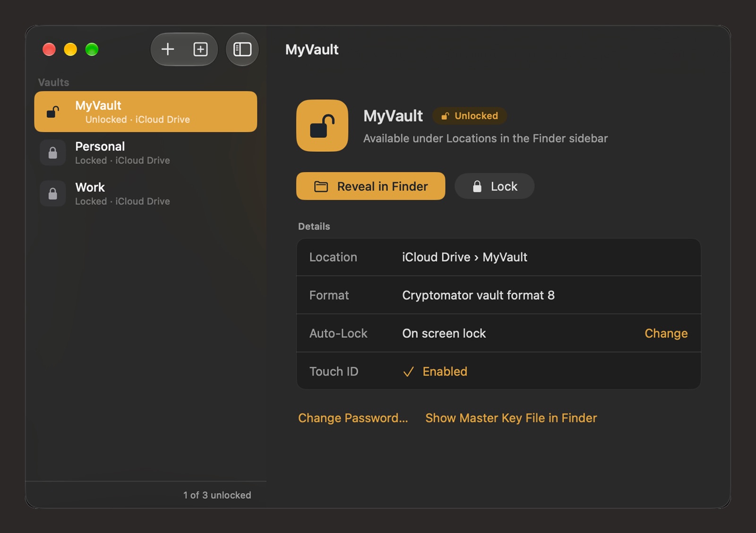Click the Touch ID row label
Image resolution: width=756 pixels, height=533 pixels.
tap(334, 372)
